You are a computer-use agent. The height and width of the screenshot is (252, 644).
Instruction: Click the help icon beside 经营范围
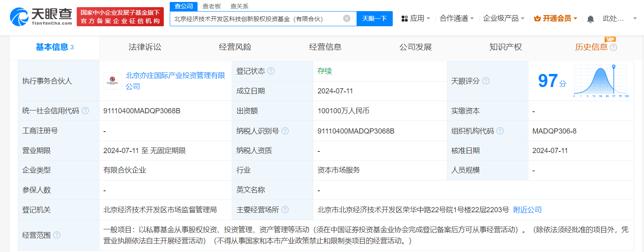click(x=57, y=235)
